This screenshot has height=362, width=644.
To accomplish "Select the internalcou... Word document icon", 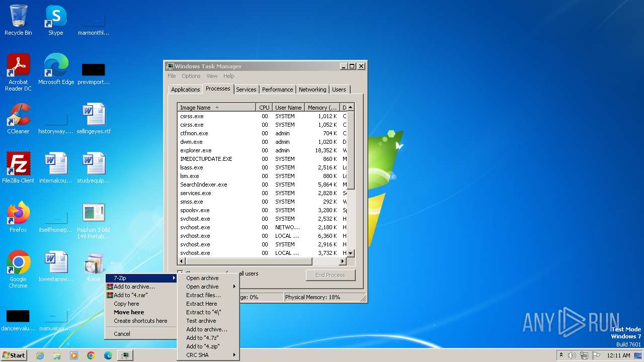I will pyautogui.click(x=56, y=168).
